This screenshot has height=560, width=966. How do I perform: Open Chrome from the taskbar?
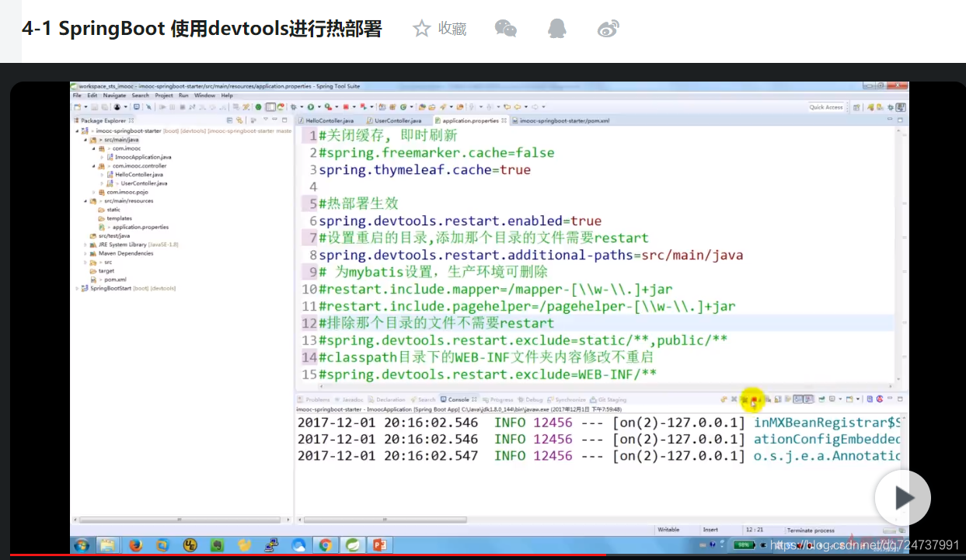coord(326,545)
